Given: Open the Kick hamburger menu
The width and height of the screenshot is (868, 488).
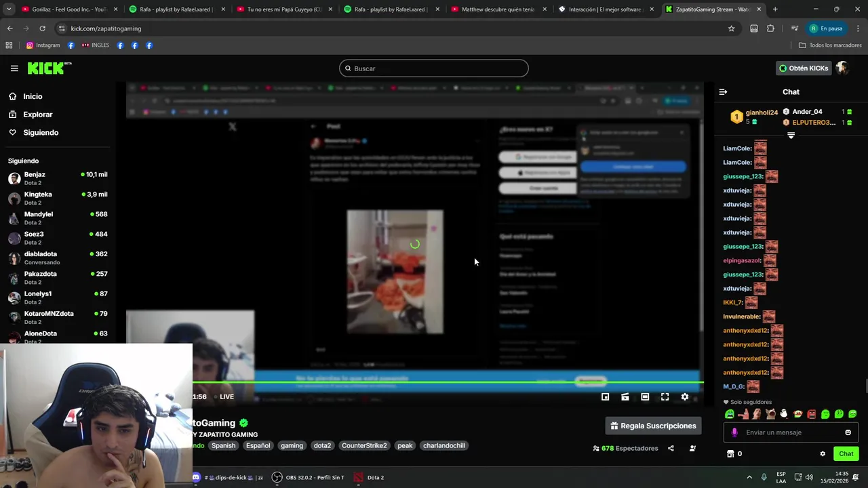Looking at the screenshot, I should (x=14, y=68).
